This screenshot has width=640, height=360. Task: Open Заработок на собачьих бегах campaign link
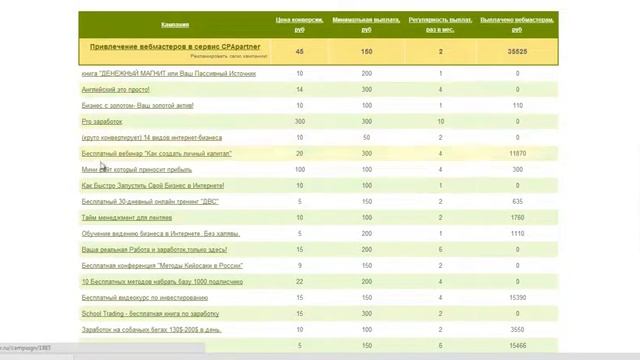pos(151,330)
